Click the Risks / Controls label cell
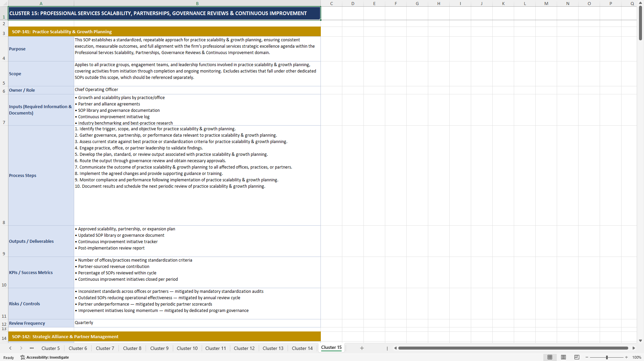644x361 pixels. pyautogui.click(x=41, y=304)
